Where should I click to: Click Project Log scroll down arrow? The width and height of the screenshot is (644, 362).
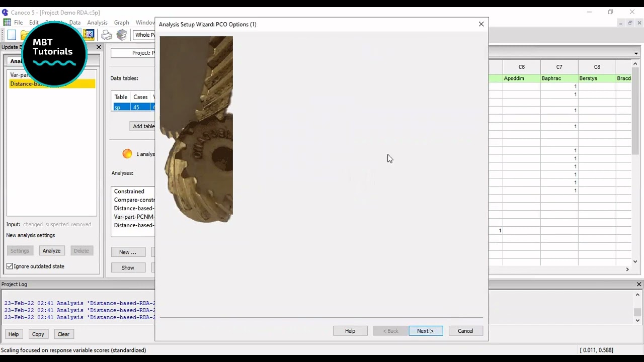pyautogui.click(x=637, y=320)
